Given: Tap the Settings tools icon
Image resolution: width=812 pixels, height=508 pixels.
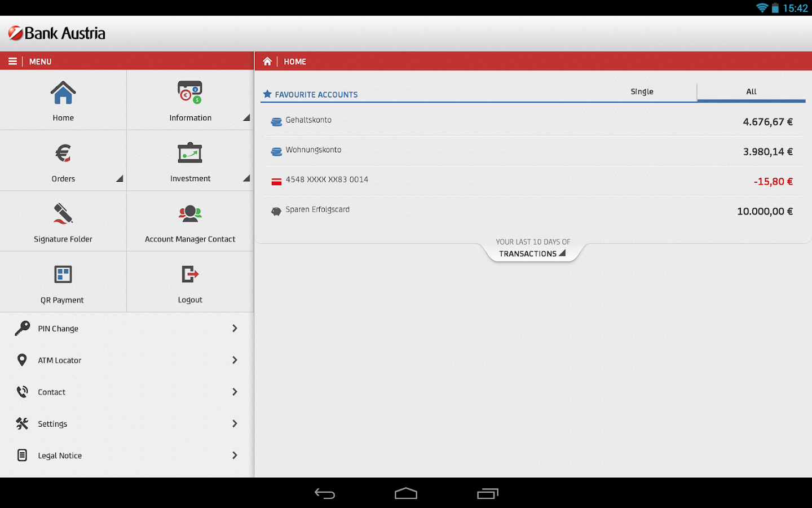Looking at the screenshot, I should tap(22, 423).
